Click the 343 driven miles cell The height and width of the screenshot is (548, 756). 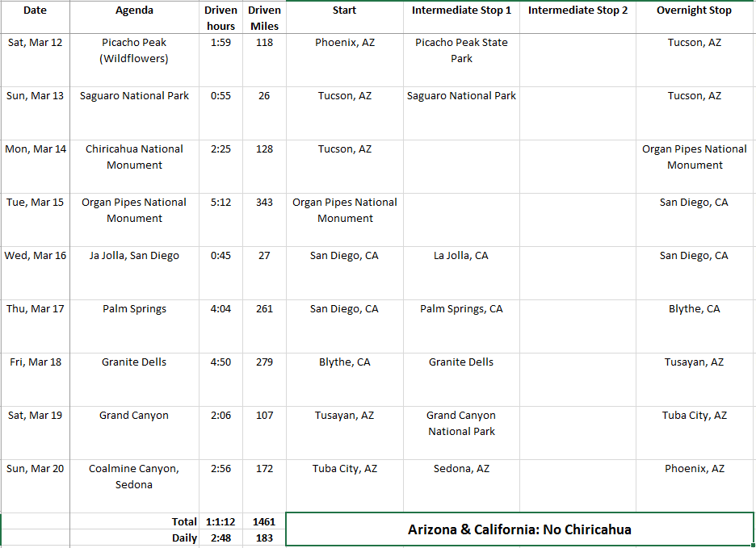pos(264,203)
